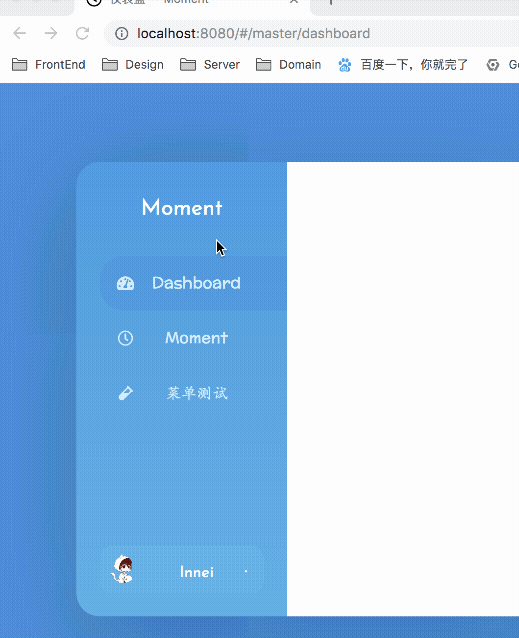Go back to the previous page
Image resolution: width=519 pixels, height=638 pixels.
click(x=20, y=33)
